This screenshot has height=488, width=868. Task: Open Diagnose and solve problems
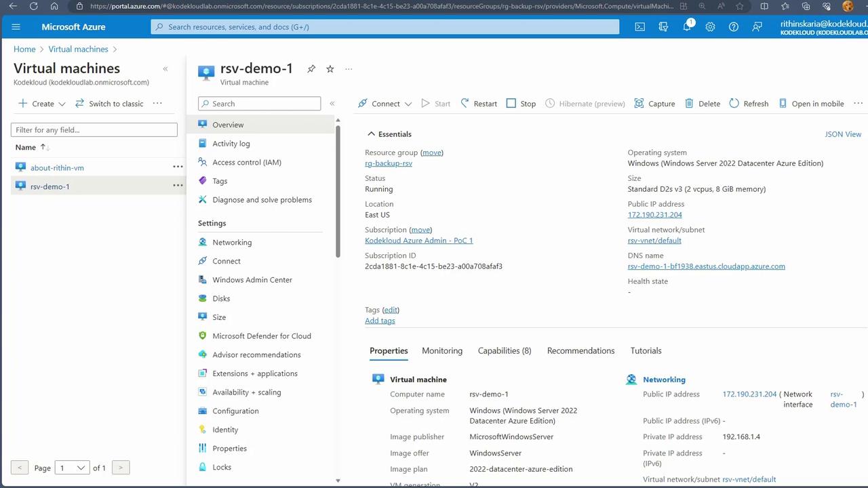(x=261, y=200)
